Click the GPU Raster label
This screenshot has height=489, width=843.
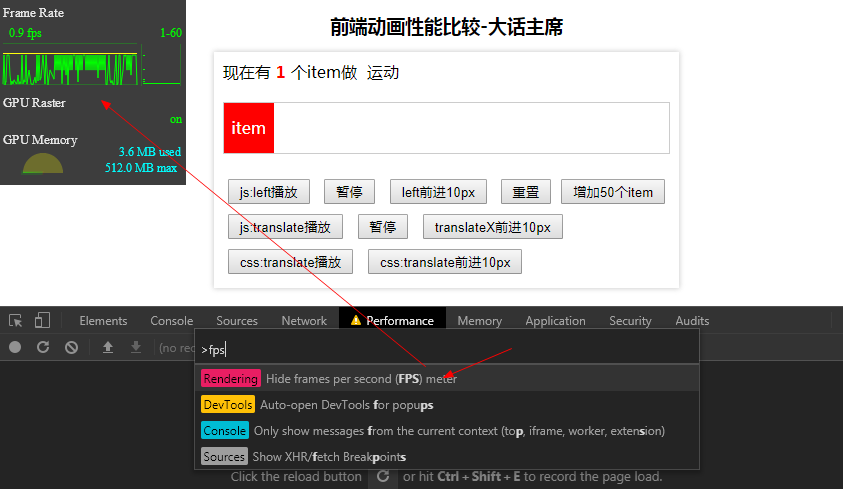point(34,103)
